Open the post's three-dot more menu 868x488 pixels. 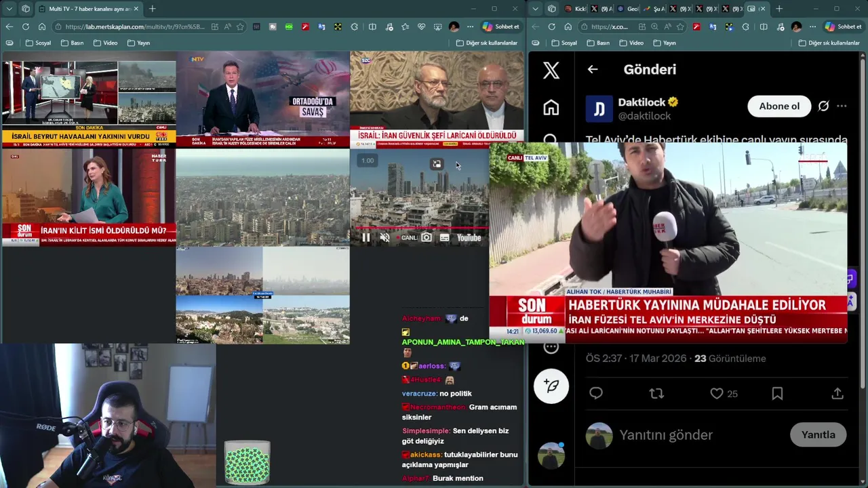pos(842,106)
